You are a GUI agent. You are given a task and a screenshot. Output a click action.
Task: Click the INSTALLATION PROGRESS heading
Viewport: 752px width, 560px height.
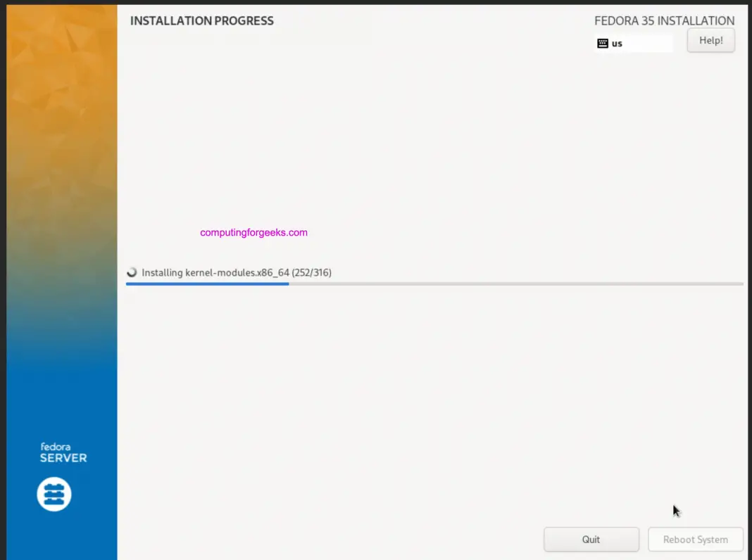202,21
